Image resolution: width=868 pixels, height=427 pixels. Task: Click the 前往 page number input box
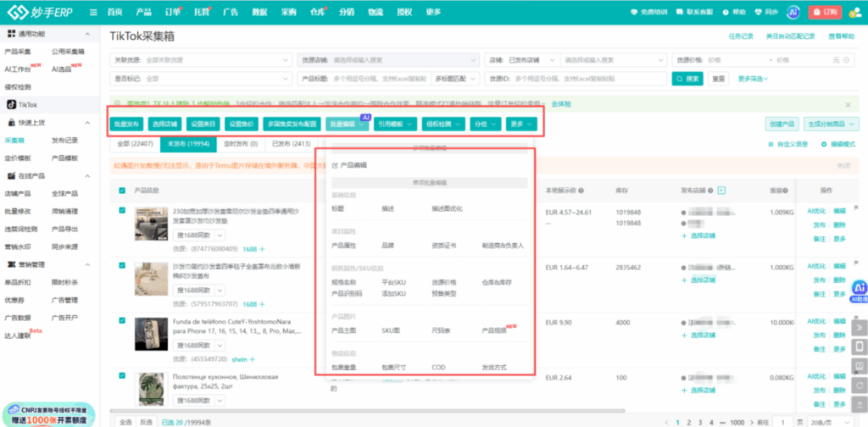(782, 422)
